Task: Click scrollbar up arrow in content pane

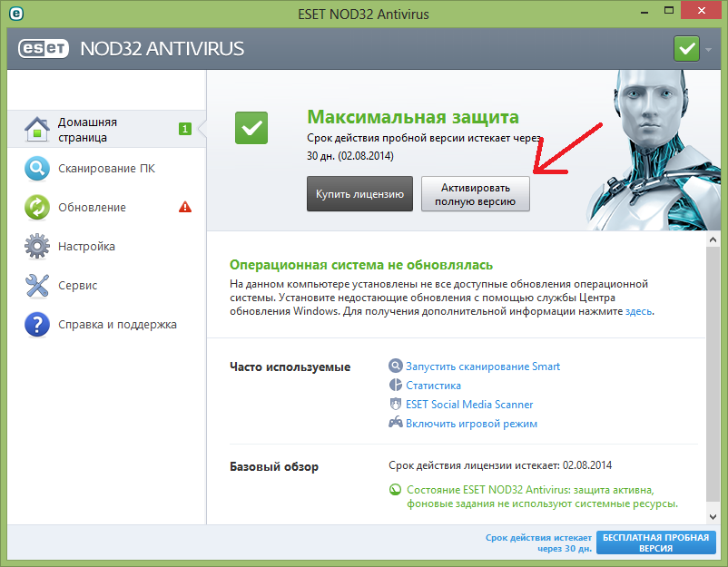Action: pyautogui.click(x=713, y=240)
